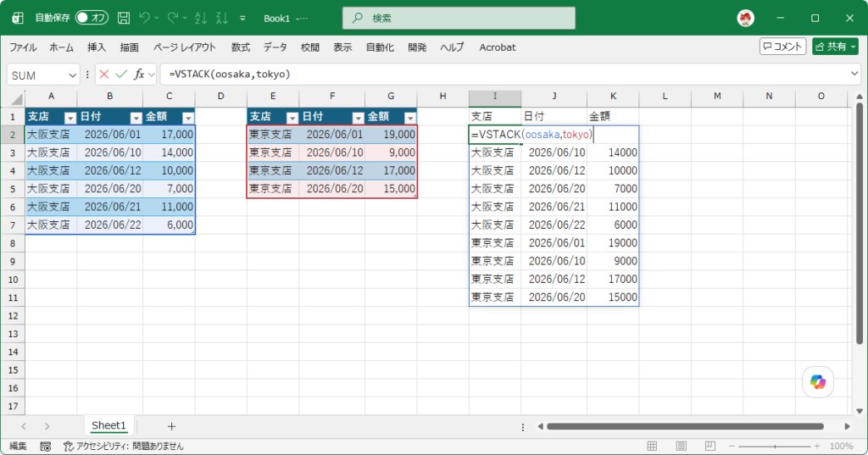Open filter dropdown for 金額 in column C
The image size is (868, 455).
pos(188,118)
